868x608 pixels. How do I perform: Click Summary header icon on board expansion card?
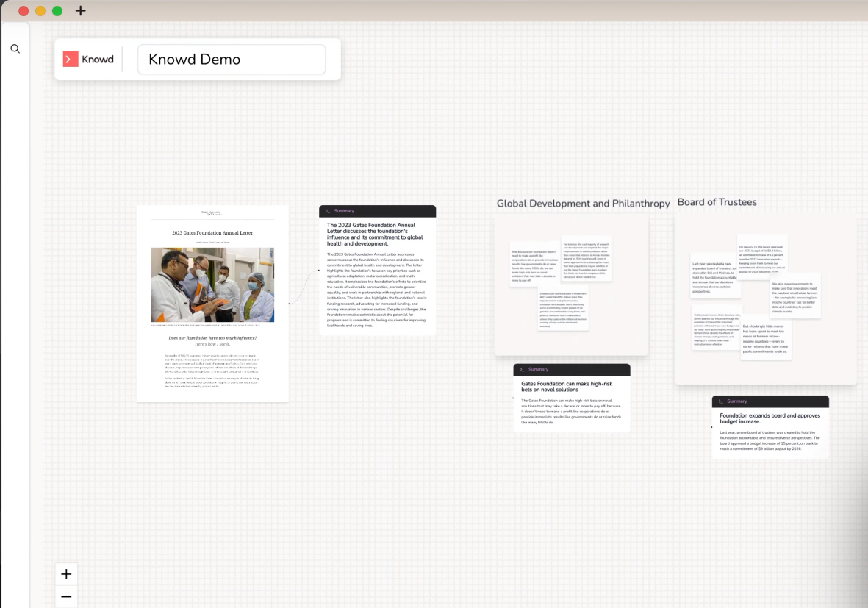pos(720,401)
